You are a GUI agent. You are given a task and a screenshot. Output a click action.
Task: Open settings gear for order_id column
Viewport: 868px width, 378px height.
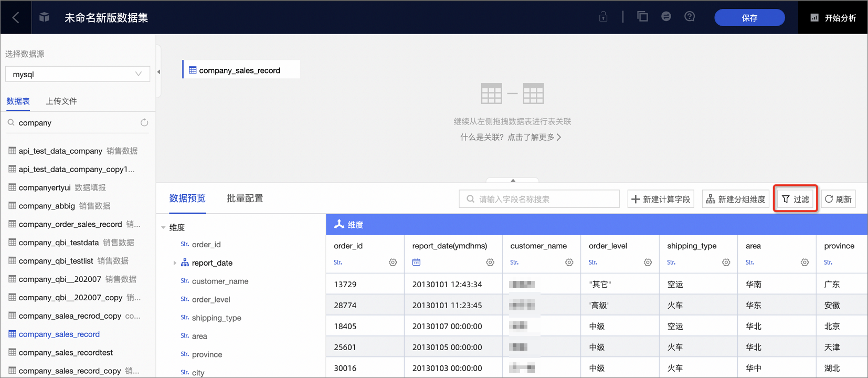coord(393,262)
